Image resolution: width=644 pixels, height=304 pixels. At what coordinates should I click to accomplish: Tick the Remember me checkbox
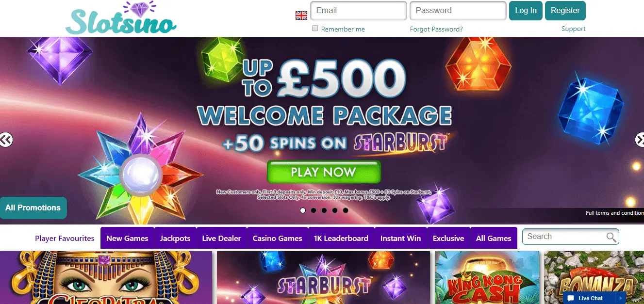(x=315, y=29)
